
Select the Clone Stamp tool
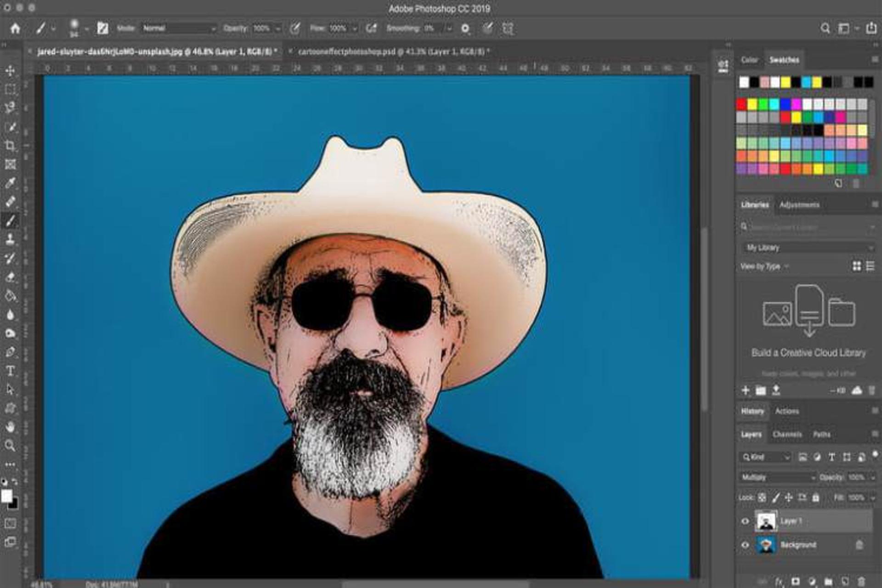[x=10, y=239]
